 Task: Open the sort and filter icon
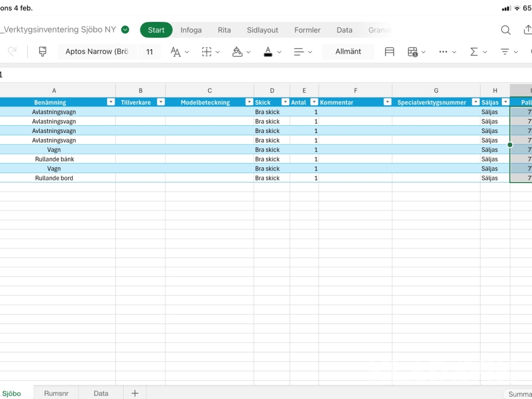coord(505,52)
